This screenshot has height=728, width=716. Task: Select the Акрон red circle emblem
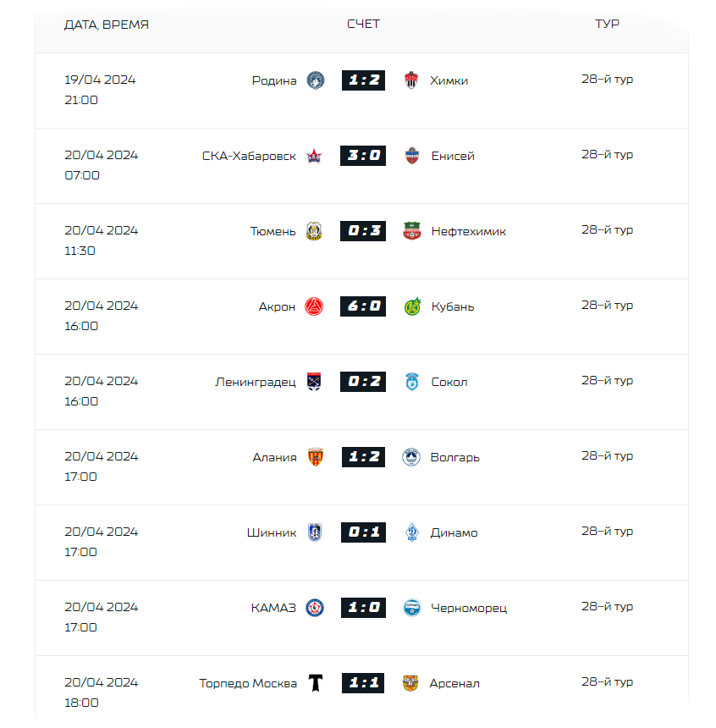point(314,306)
